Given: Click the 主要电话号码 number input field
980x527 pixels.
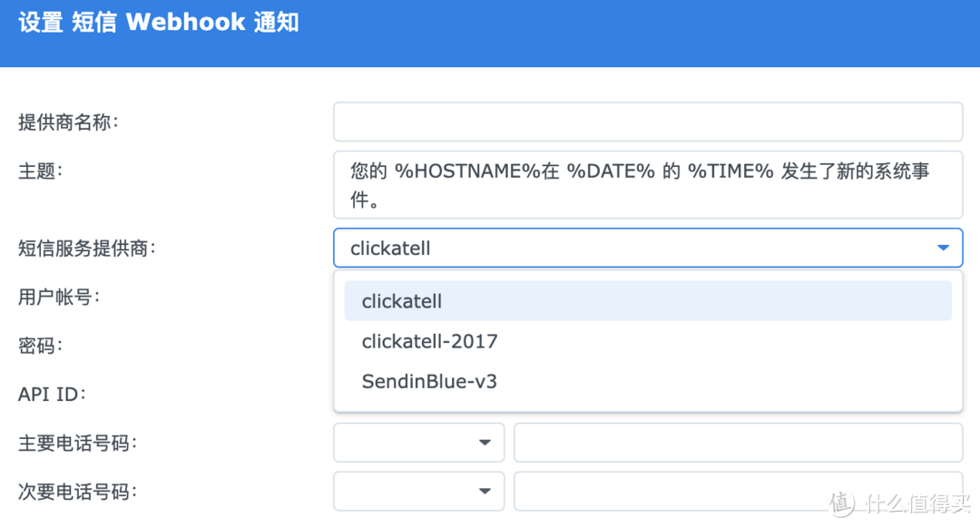Looking at the screenshot, I should click(x=738, y=443).
